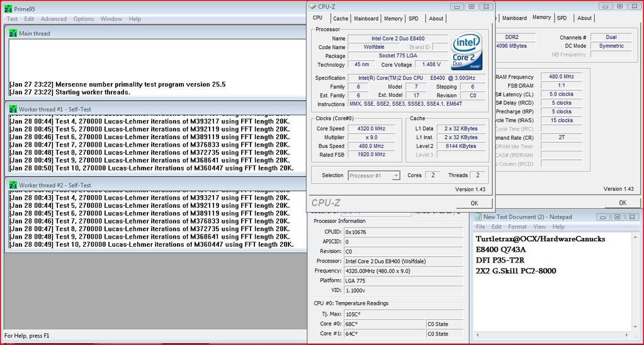Open the Test menu in Prime95

pos(13,19)
